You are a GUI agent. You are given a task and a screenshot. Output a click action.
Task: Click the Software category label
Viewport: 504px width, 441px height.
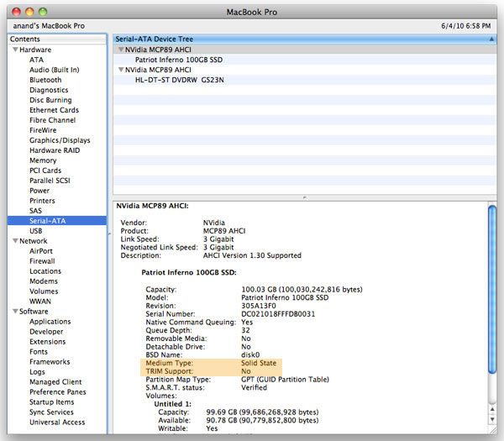click(34, 311)
